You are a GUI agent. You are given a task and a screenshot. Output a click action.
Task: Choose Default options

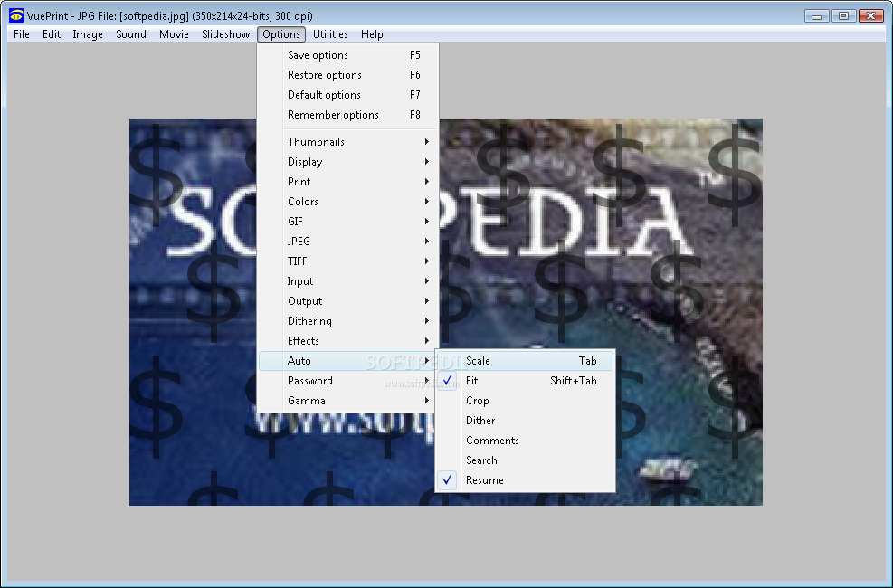pos(348,95)
